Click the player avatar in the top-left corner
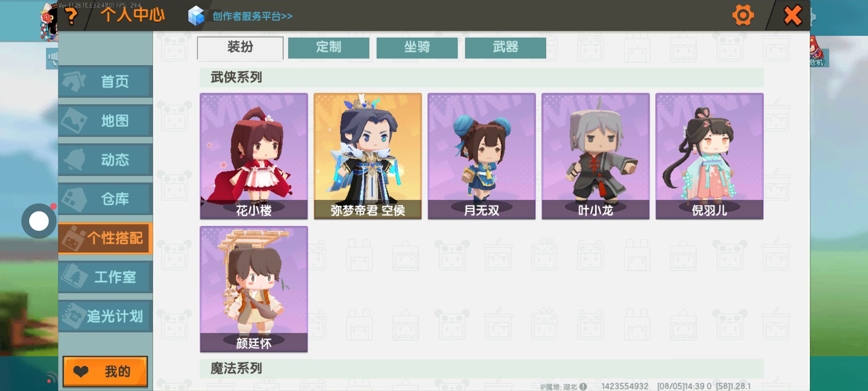Screen dimensions: 868x391 tap(49, 22)
